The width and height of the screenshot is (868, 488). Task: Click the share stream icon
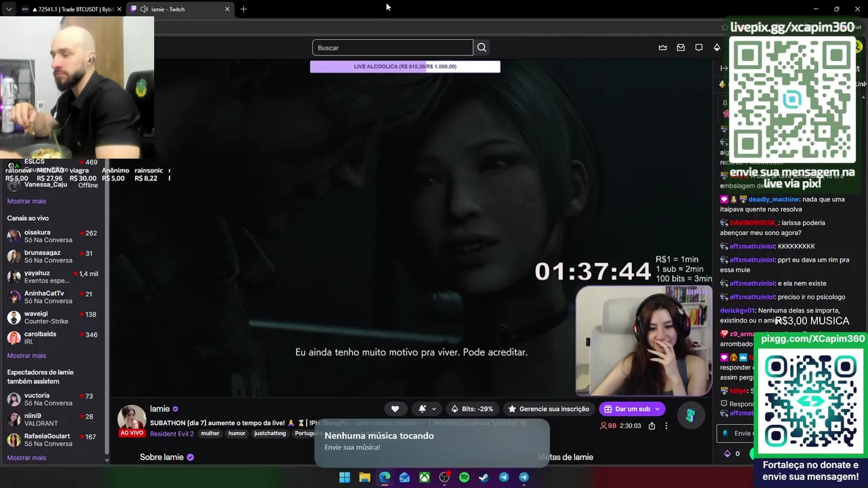(652, 426)
